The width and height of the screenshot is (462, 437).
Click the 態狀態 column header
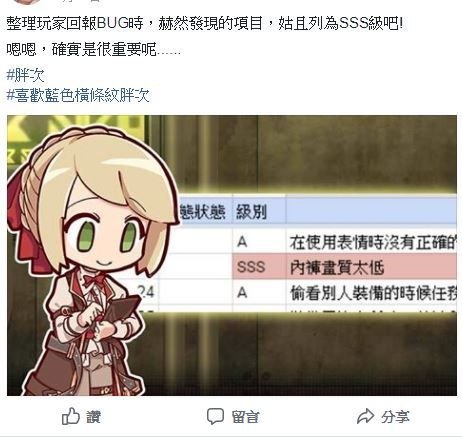click(x=203, y=211)
